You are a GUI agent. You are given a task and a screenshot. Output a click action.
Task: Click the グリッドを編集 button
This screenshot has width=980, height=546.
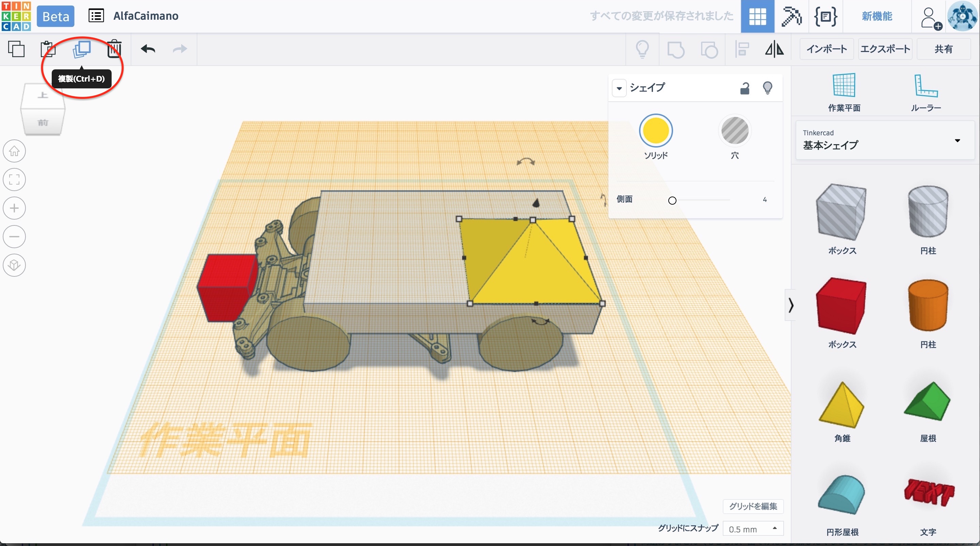point(753,506)
